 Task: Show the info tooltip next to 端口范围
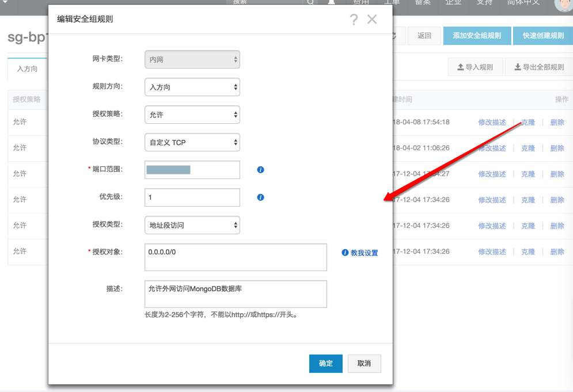tap(260, 169)
